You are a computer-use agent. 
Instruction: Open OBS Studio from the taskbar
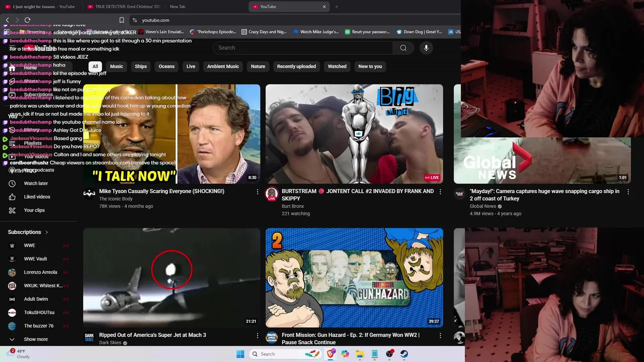[x=389, y=354]
